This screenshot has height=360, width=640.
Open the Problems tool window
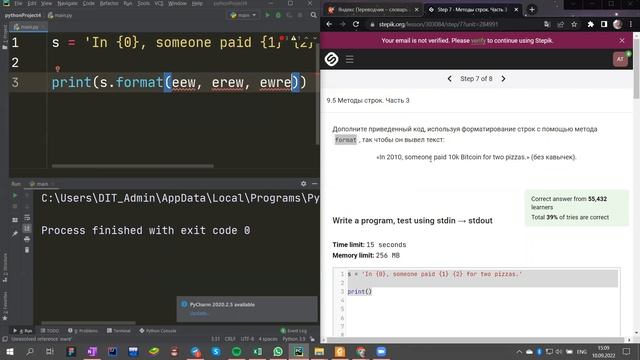tap(83, 331)
